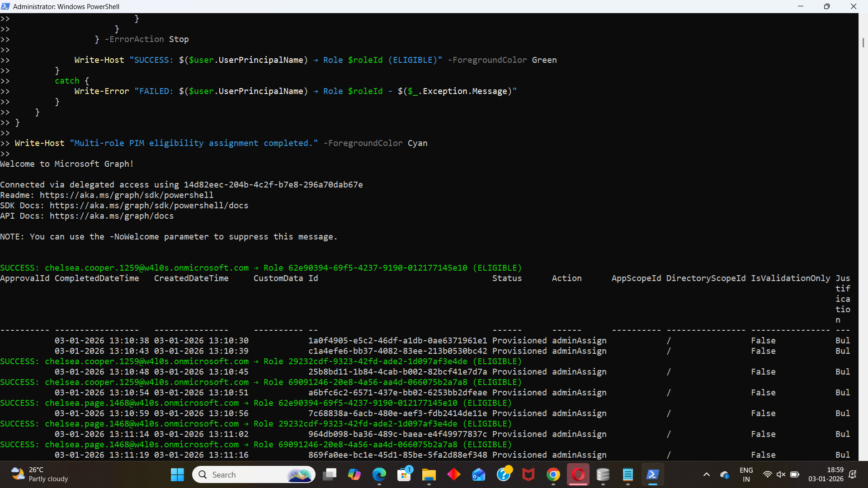Open the ENG IN language switcher

[746, 474]
